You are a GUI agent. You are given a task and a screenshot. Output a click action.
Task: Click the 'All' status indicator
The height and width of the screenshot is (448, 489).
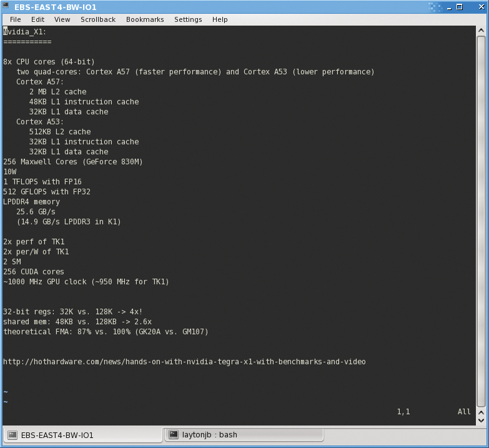tap(464, 412)
